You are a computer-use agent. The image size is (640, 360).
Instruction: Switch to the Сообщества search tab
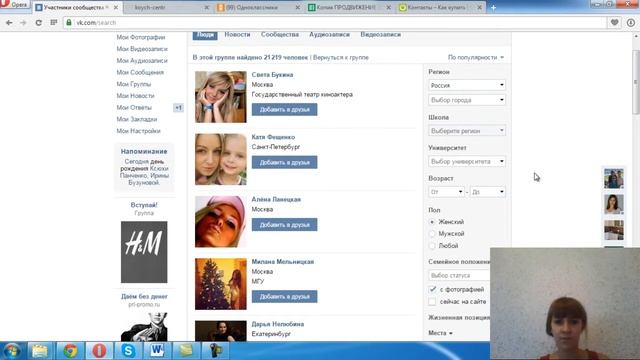coord(280,35)
